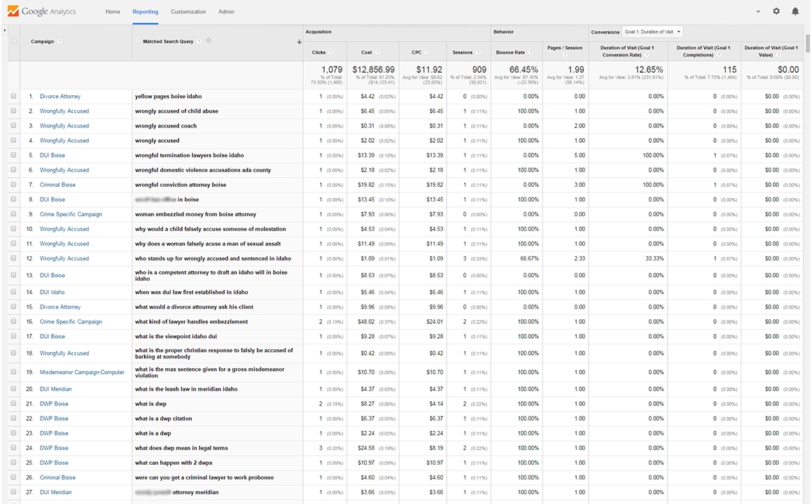812x504 pixels.
Task: Open Crime Specific Campaign link in row 16
Action: (x=71, y=322)
